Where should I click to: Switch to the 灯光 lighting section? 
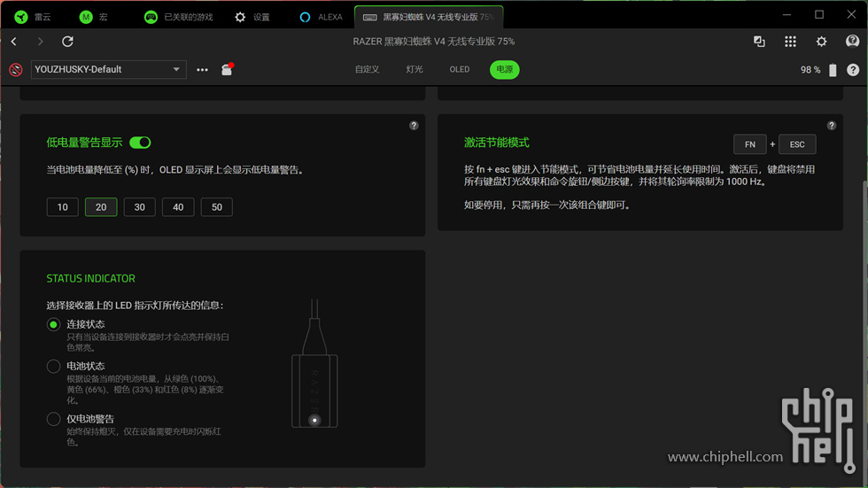(415, 70)
